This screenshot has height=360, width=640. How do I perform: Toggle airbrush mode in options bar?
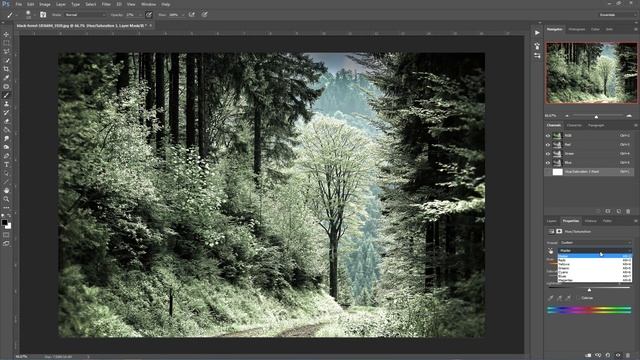191,15
